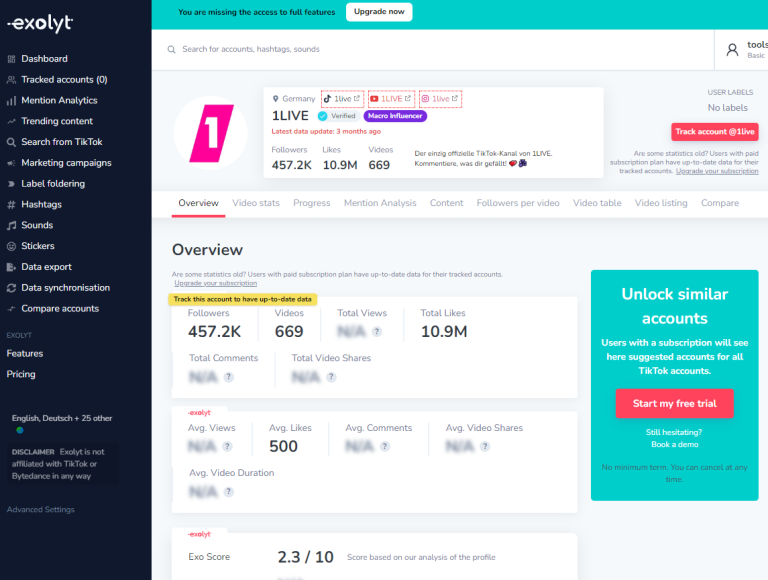The image size is (768, 580).
Task: Click the help icon next to Avg. Video Shares
Action: point(484,446)
